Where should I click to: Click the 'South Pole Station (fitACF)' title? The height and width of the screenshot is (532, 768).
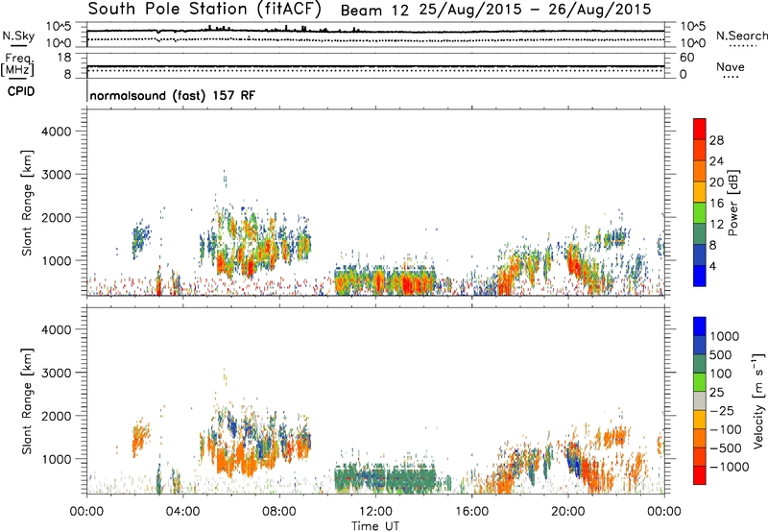(204, 10)
